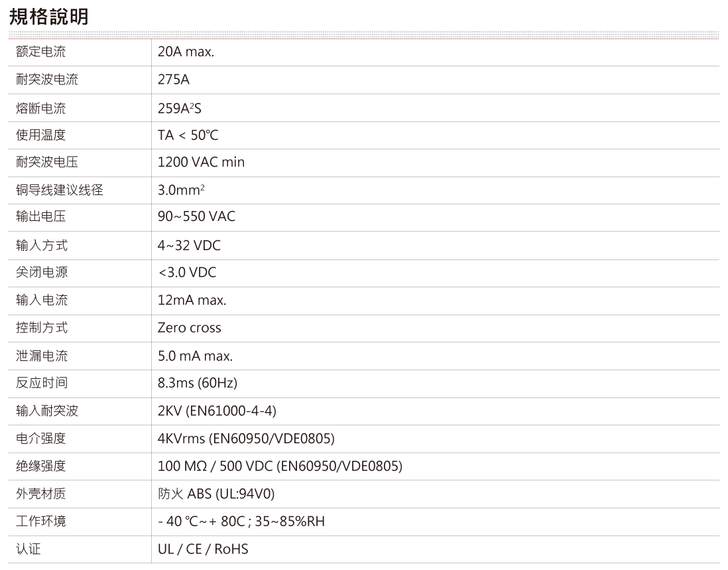This screenshot has width=728, height=570.
Task: Click the 泄漏电流 row label
Action: (41, 356)
